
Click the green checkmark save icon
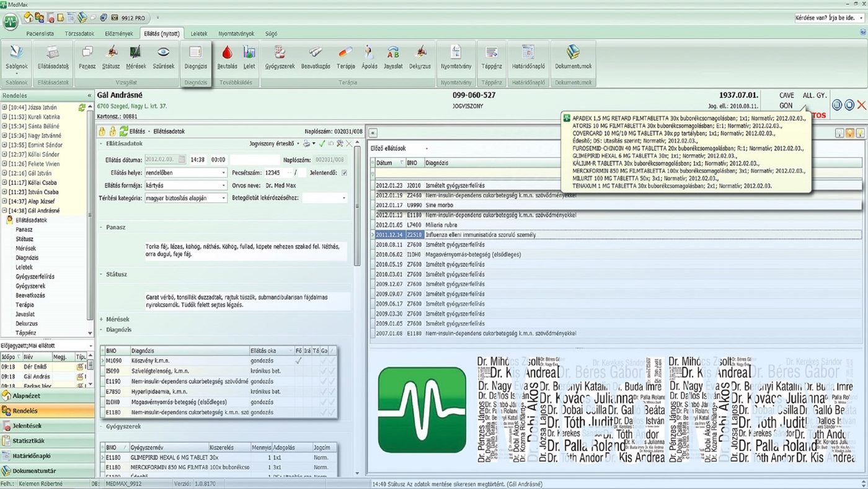(322, 143)
